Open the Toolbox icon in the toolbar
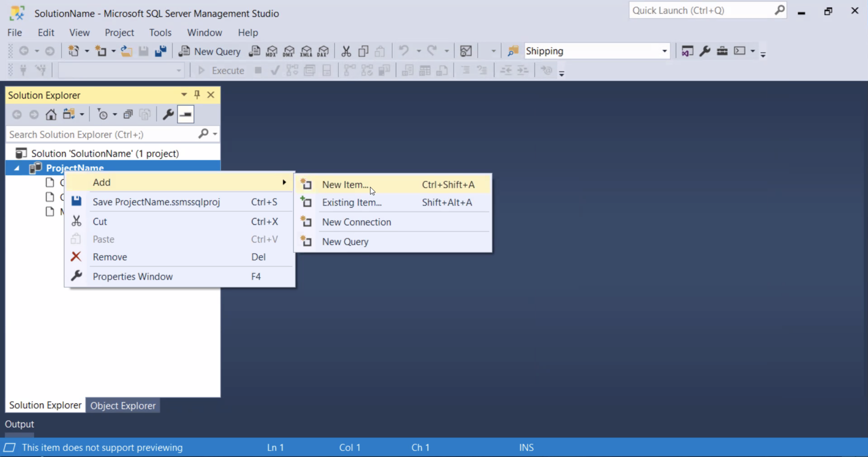Viewport: 868px width, 457px height. pos(722,51)
